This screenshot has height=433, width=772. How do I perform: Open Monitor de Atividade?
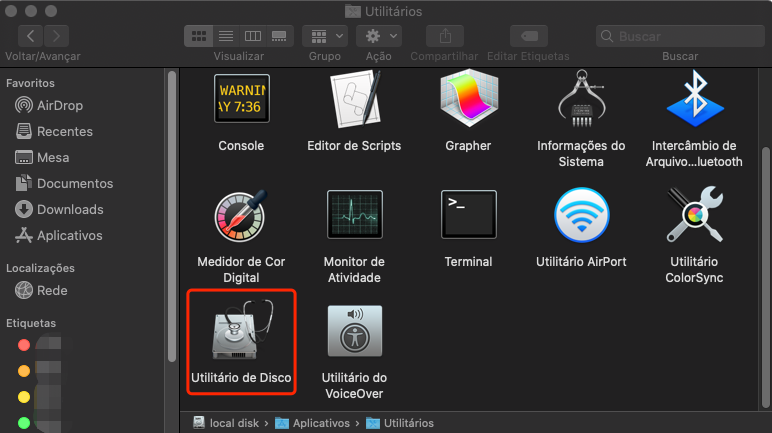pyautogui.click(x=354, y=214)
